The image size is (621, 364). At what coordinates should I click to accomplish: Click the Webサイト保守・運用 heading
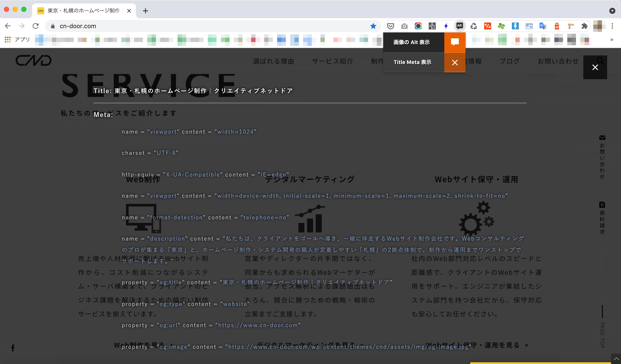476,179
